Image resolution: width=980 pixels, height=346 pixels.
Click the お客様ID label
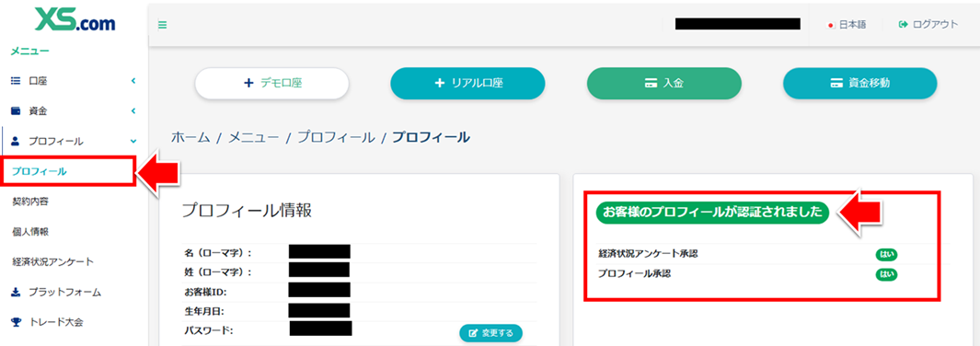pyautogui.click(x=205, y=292)
